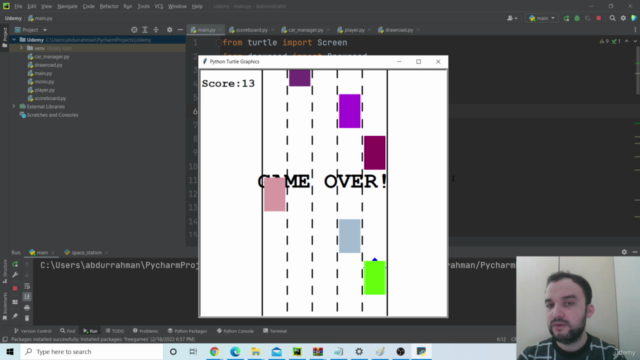Click the trash icon to clear Run output
Viewport: 640px width, 360px height.
pyautogui.click(x=27, y=318)
